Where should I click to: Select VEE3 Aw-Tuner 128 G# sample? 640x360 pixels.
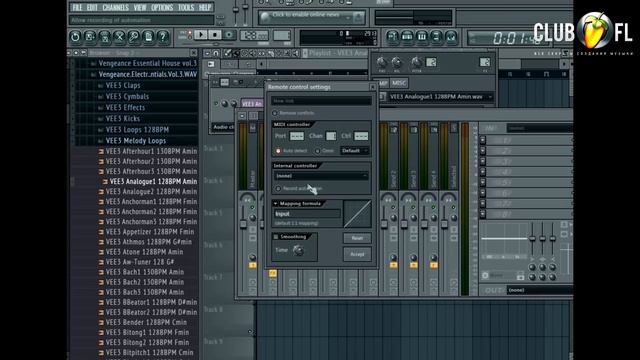pos(140,262)
